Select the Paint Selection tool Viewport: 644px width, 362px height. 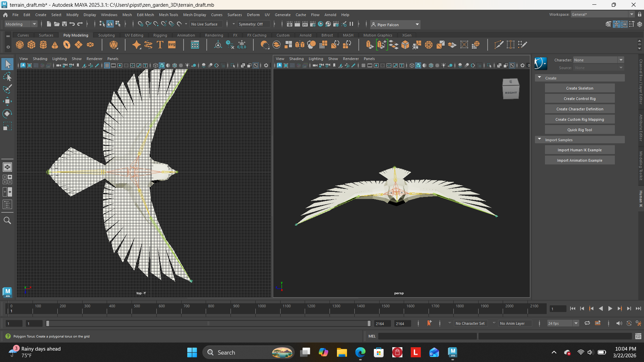coord(7,89)
